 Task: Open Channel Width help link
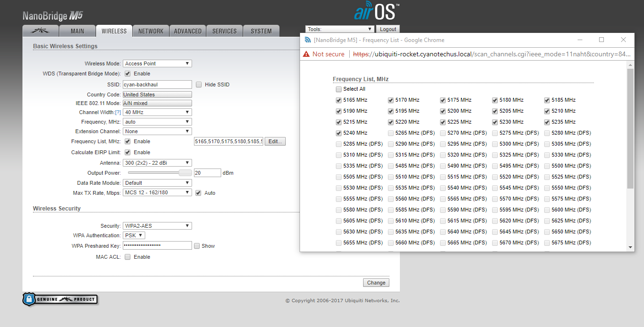tap(118, 112)
